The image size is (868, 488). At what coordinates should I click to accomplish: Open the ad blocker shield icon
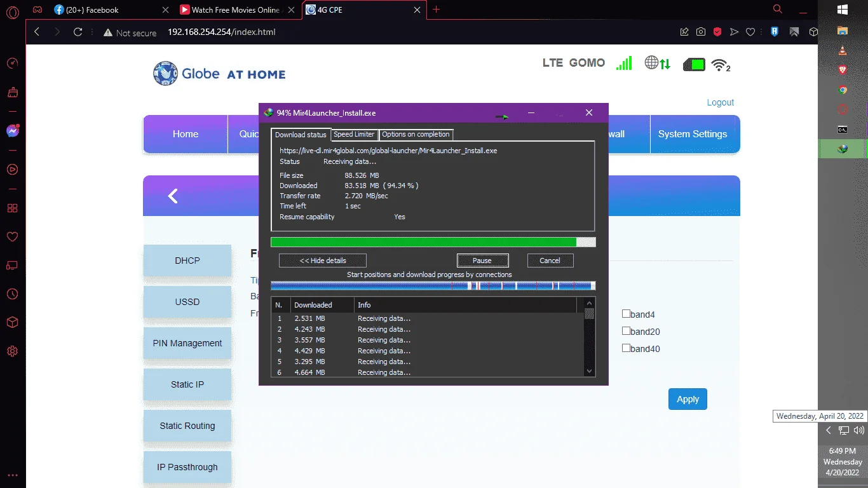tap(717, 32)
